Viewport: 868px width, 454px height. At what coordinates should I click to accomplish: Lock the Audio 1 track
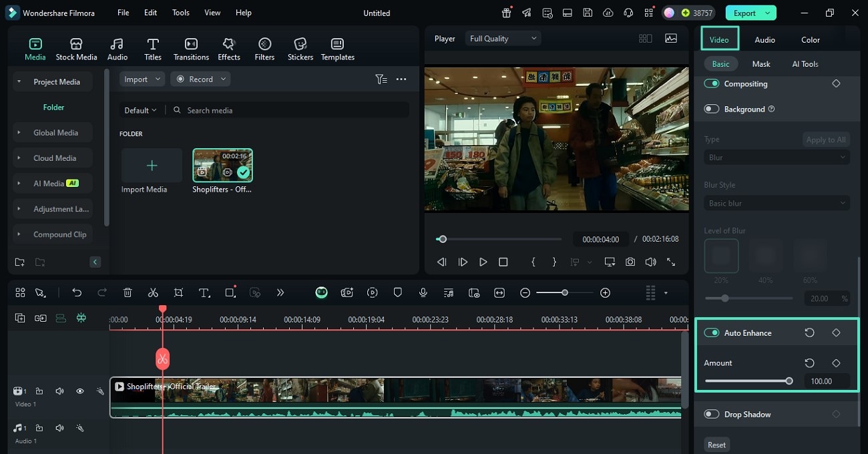click(x=39, y=428)
